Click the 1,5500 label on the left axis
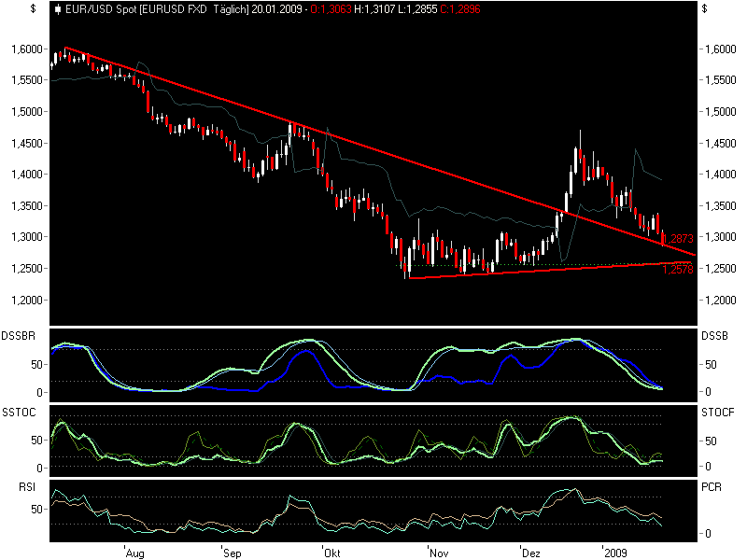The height and width of the screenshot is (560, 747). 27,80
